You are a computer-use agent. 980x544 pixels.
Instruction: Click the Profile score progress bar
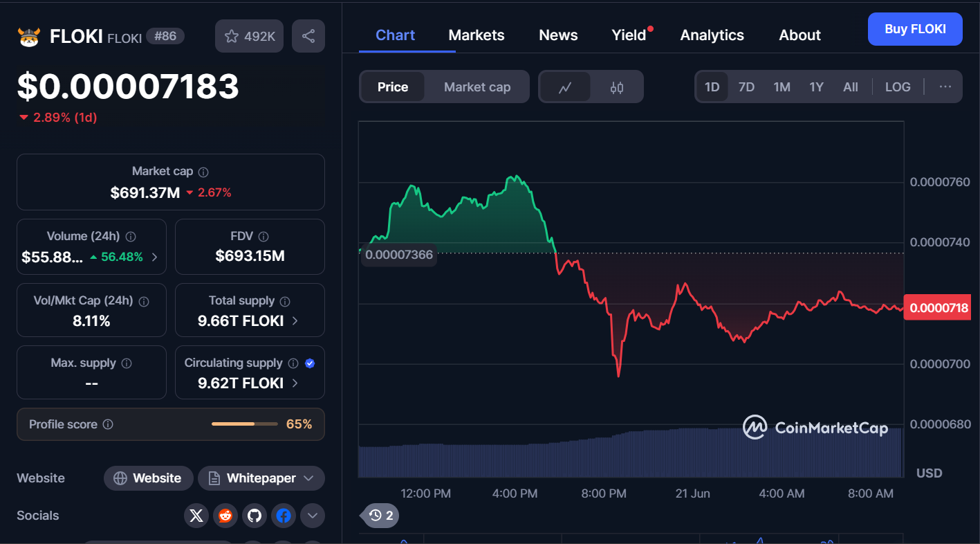tap(245, 424)
